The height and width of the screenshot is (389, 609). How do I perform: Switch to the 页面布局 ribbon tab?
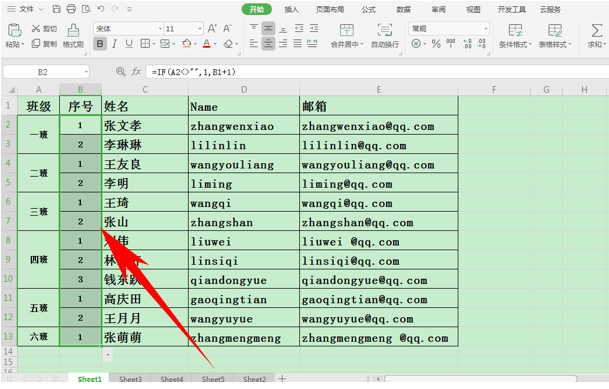(330, 9)
